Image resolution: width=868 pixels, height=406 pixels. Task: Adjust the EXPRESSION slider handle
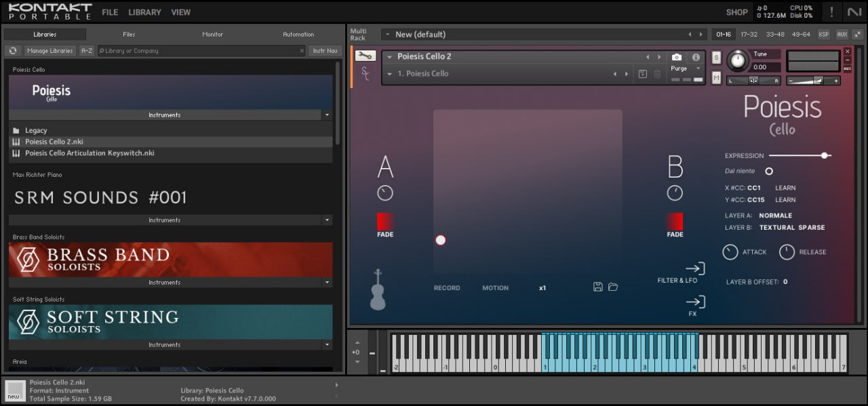tap(825, 156)
